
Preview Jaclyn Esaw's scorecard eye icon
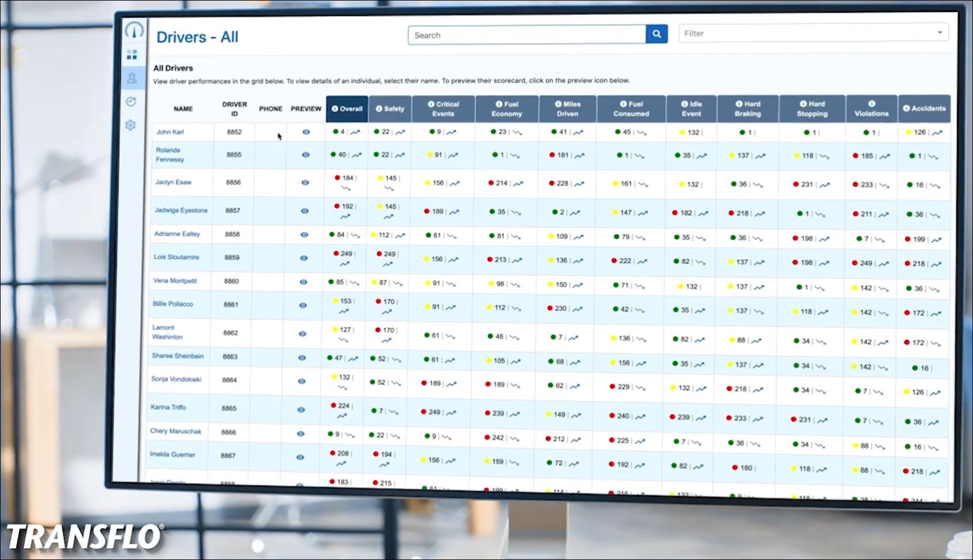point(305,182)
